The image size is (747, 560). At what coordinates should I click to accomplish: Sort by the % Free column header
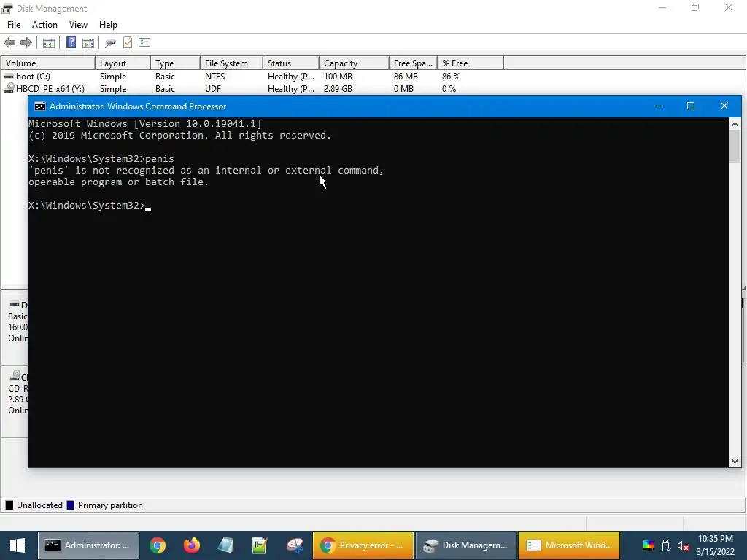tap(471, 63)
